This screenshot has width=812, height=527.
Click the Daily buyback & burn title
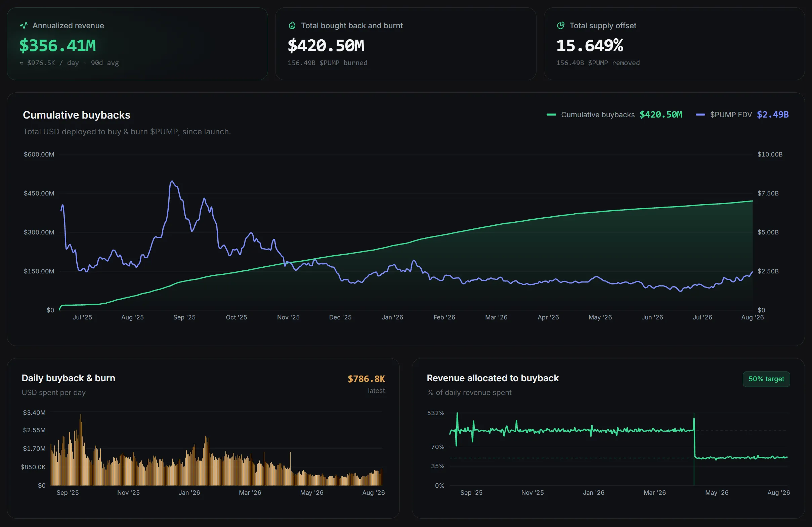pyautogui.click(x=69, y=378)
